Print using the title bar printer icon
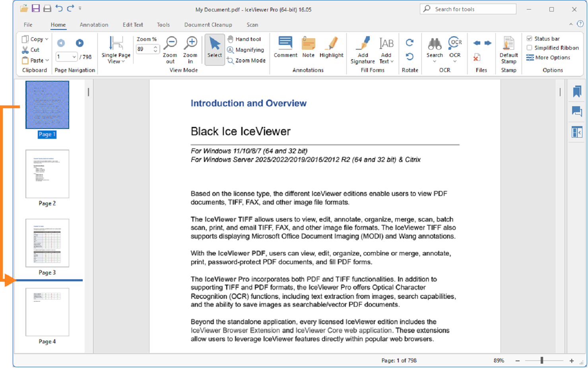The image size is (588, 368). click(x=47, y=8)
